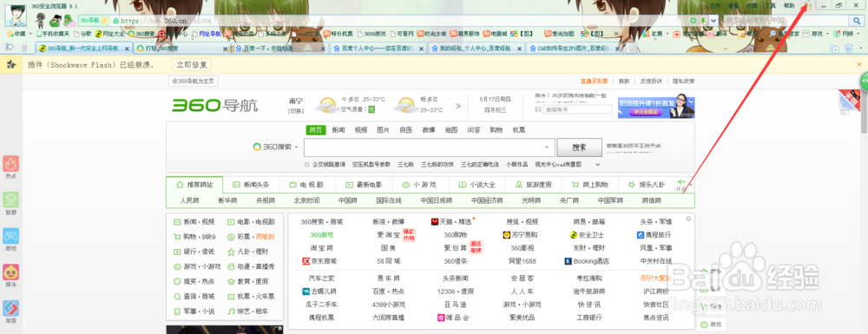Switch to CAD如何导出JPG图片 tab
The width and height of the screenshot is (868, 334).
575,49
